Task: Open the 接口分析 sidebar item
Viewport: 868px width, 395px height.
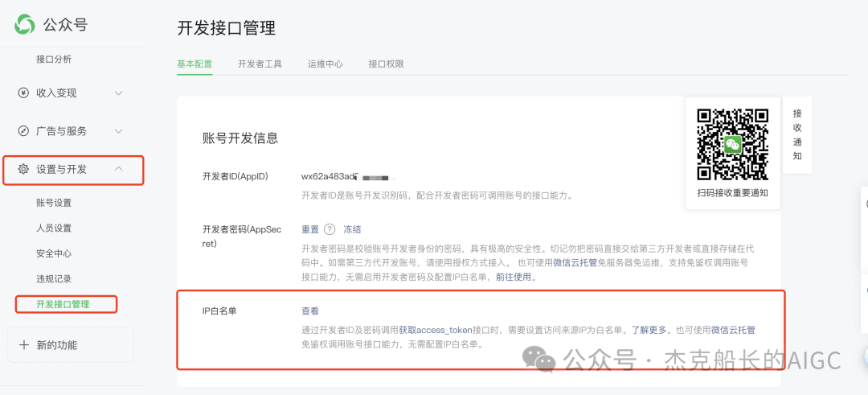Action: (54, 60)
